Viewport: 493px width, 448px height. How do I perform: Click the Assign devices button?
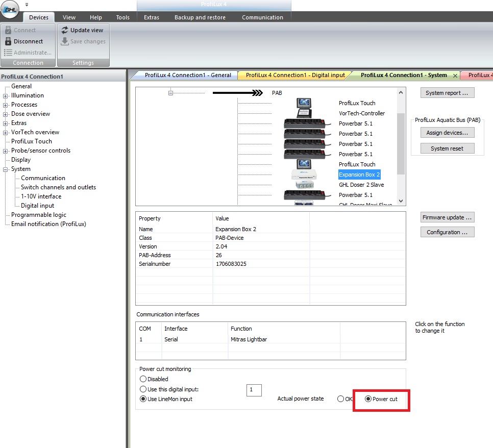[447, 133]
